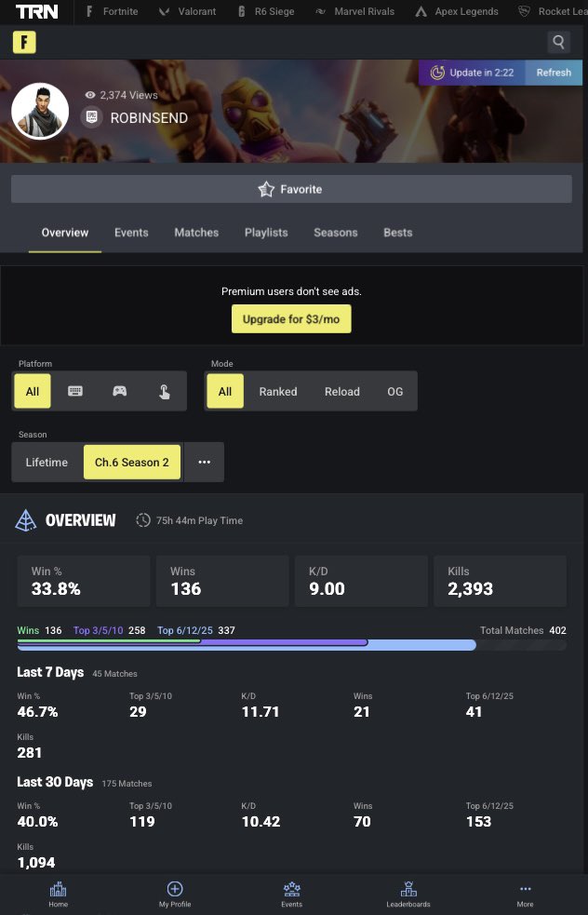Click the Refresh button

pos(554,73)
